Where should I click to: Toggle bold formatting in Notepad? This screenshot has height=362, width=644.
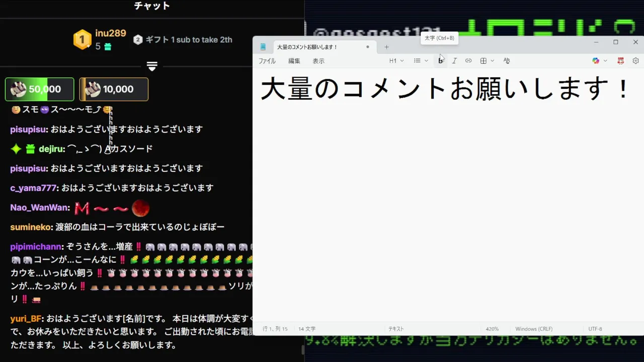point(441,61)
